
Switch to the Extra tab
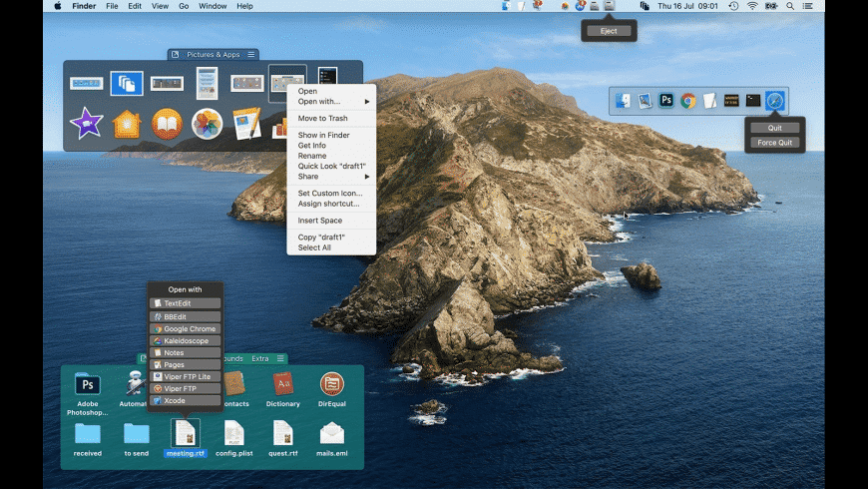[260, 358]
